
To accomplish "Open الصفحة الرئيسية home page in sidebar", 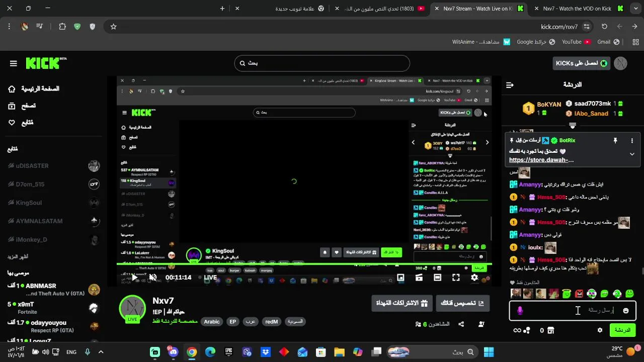I will tap(34, 89).
